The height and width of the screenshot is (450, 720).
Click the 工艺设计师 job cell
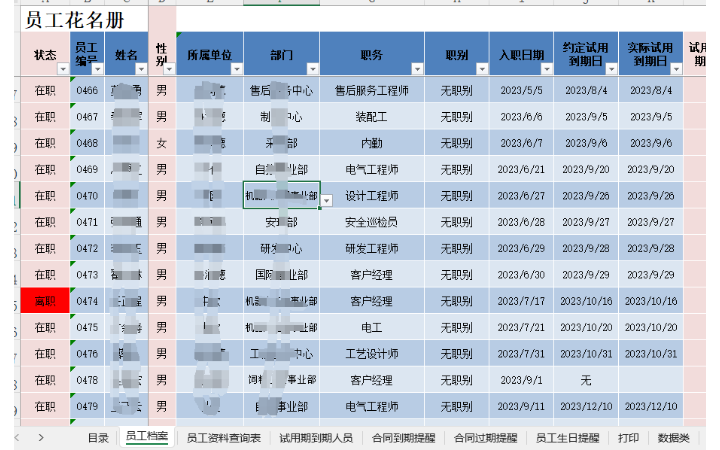[372, 354]
